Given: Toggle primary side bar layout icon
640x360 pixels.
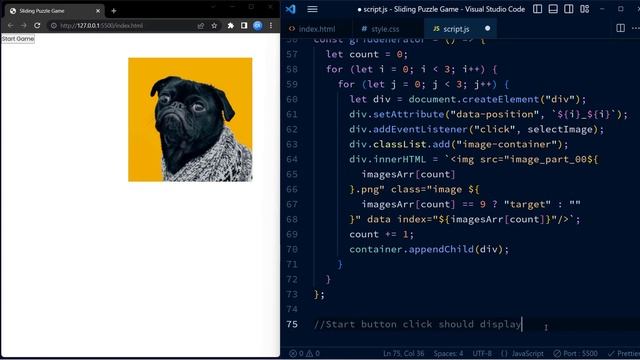Looking at the screenshot, I should pos(538,9).
